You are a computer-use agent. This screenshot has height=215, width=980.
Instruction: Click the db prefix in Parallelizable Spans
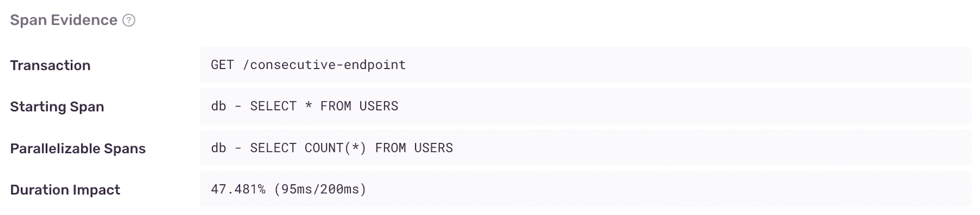(x=218, y=148)
